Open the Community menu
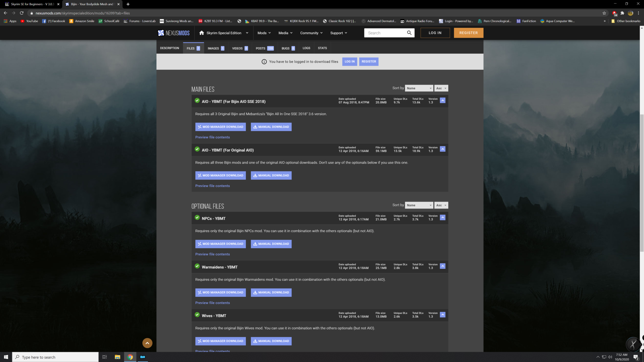This screenshot has height=362, width=644. (x=311, y=33)
